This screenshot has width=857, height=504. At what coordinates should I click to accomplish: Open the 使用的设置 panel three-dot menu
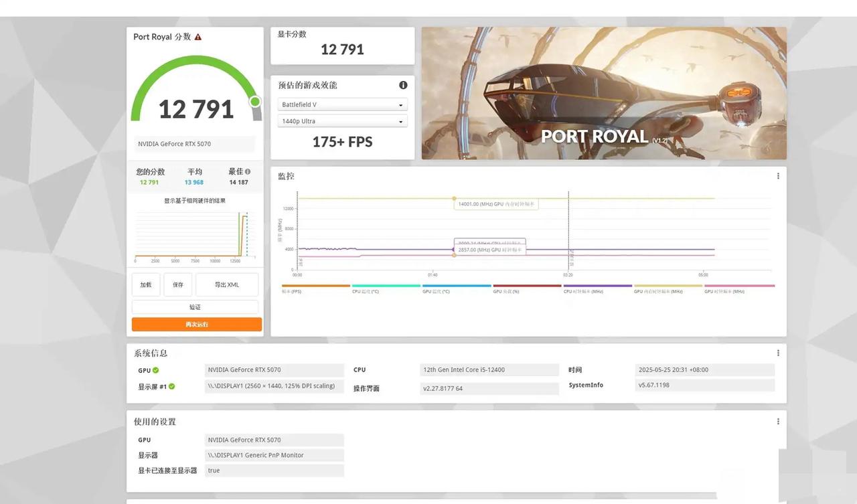click(x=778, y=422)
